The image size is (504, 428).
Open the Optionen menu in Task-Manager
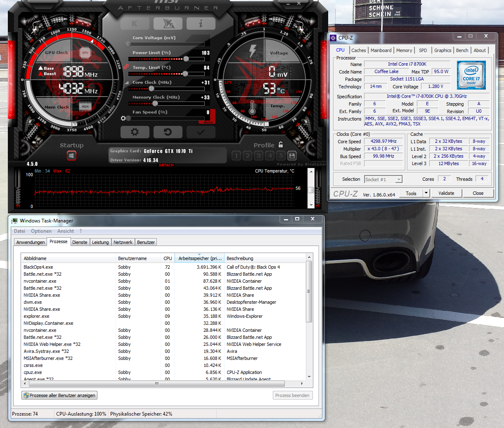tap(41, 231)
